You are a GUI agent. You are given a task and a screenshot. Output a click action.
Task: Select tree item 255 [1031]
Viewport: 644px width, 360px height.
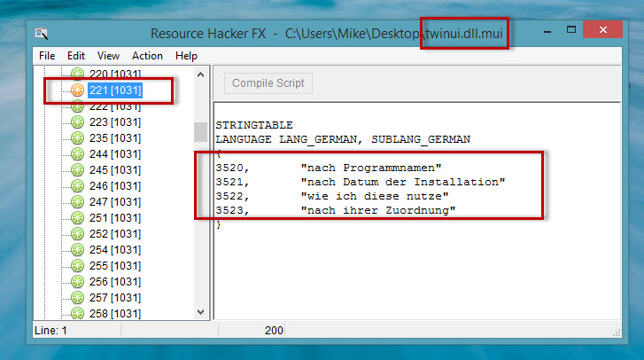(115, 266)
